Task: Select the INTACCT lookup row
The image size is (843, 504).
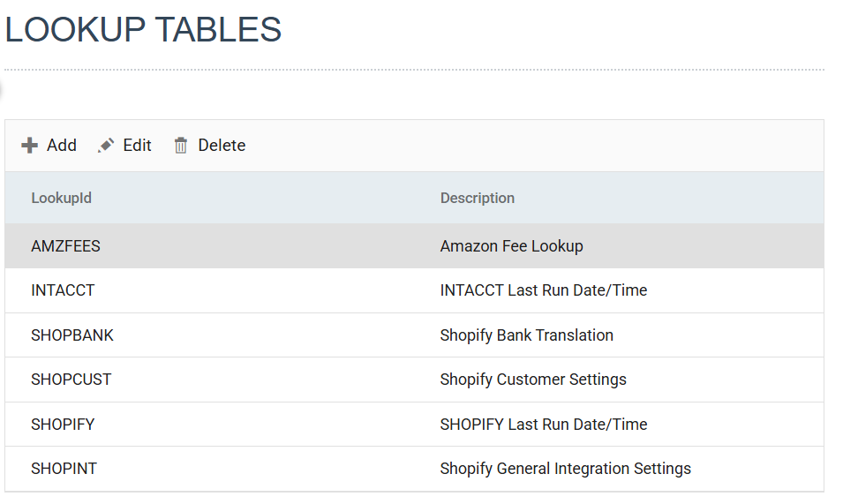Action: coord(414,290)
